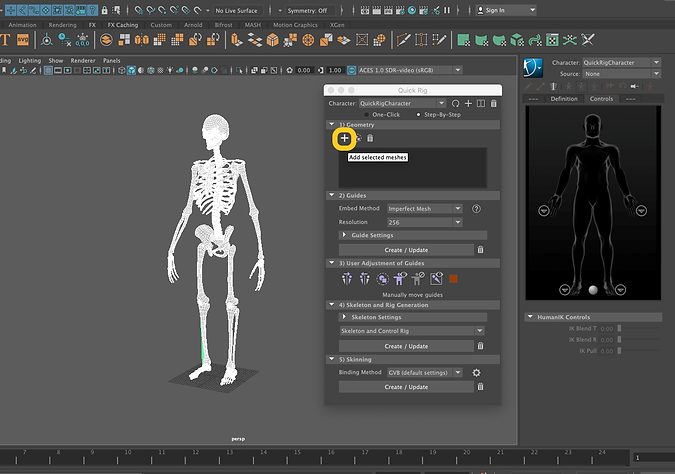675x474 pixels.
Task: Click the origin 0,0,0 pivot icon on shelf
Action: click(83, 40)
